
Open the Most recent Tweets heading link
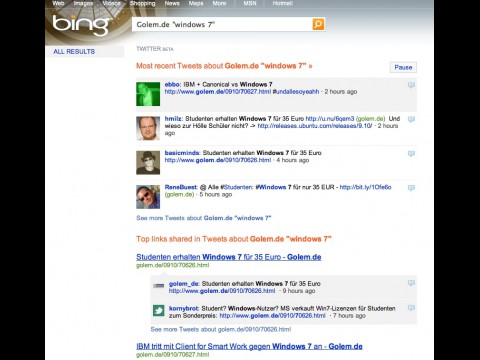click(x=224, y=66)
